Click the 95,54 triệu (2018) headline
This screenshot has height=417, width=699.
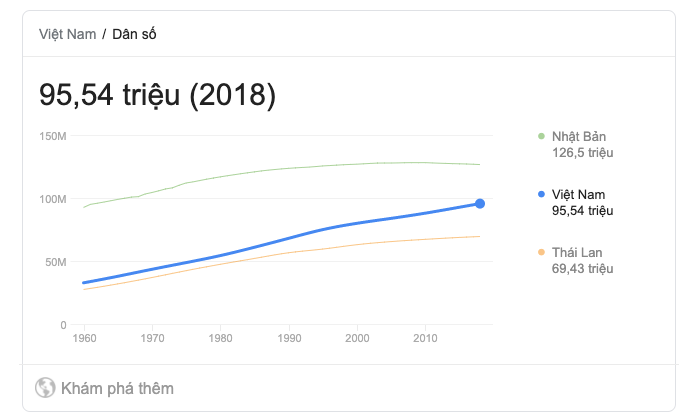pyautogui.click(x=157, y=95)
